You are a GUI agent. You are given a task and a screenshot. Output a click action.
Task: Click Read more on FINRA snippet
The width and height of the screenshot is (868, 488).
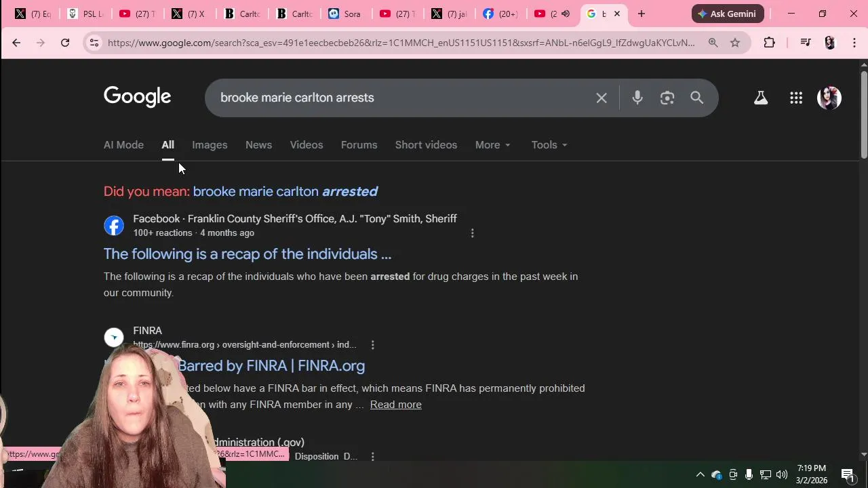point(396,405)
